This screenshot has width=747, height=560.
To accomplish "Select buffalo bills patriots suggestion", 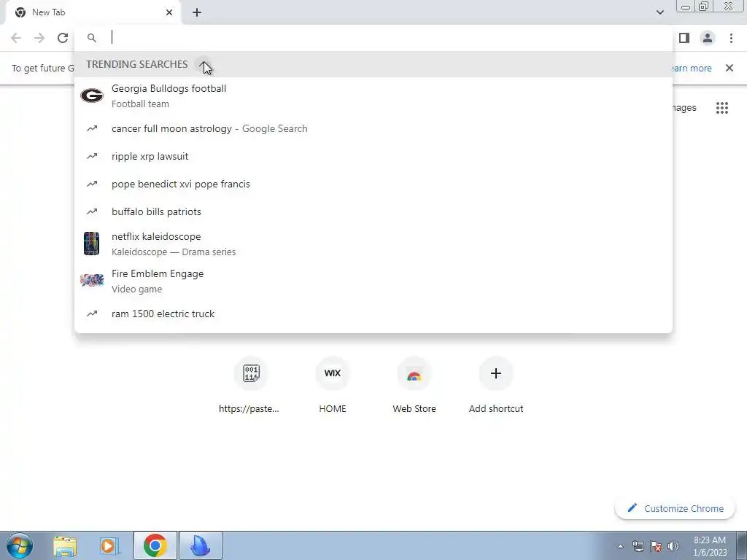I will click(373, 211).
